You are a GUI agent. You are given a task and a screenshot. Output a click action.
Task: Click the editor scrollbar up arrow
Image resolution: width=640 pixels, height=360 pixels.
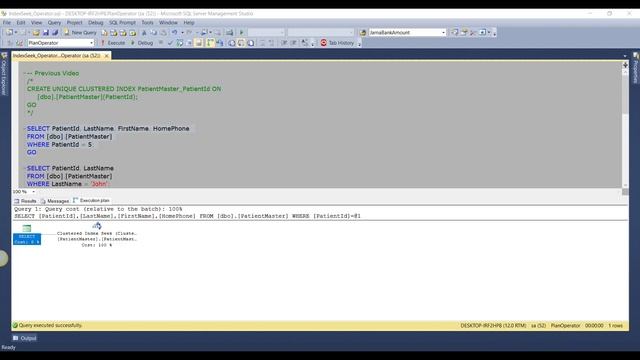tap(625, 71)
